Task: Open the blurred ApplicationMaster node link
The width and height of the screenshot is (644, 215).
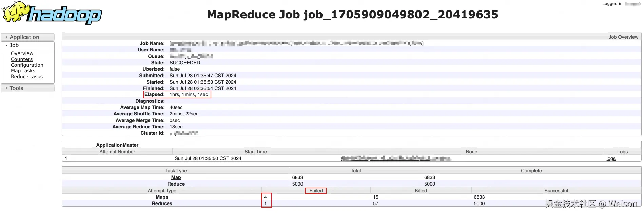Action: coord(396,158)
